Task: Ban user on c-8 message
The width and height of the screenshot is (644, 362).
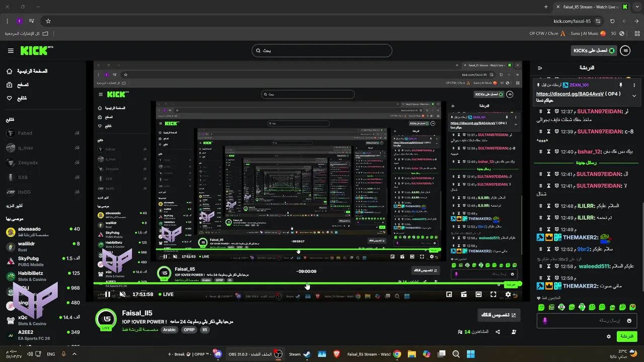Action: (x=557, y=131)
